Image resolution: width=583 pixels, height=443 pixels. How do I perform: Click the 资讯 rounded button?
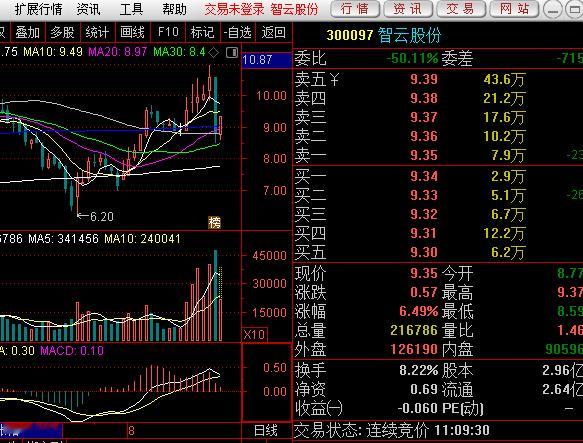(408, 9)
